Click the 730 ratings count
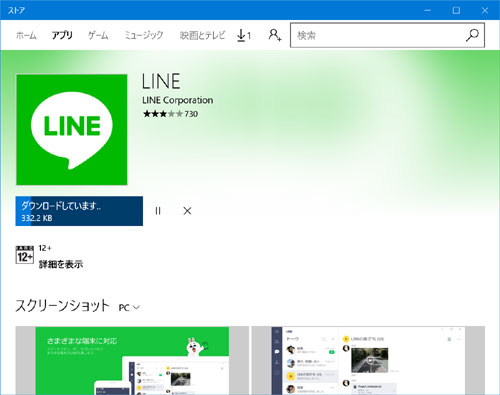 click(x=191, y=114)
